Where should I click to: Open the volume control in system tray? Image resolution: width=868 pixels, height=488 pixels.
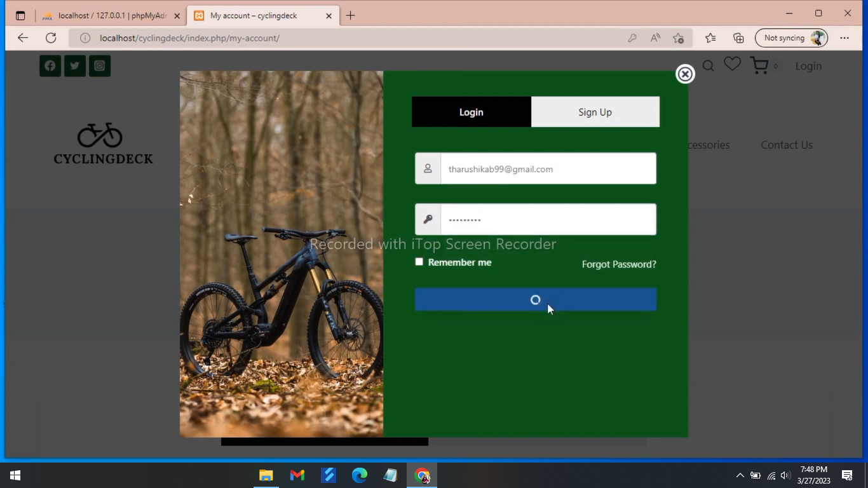[786, 475]
